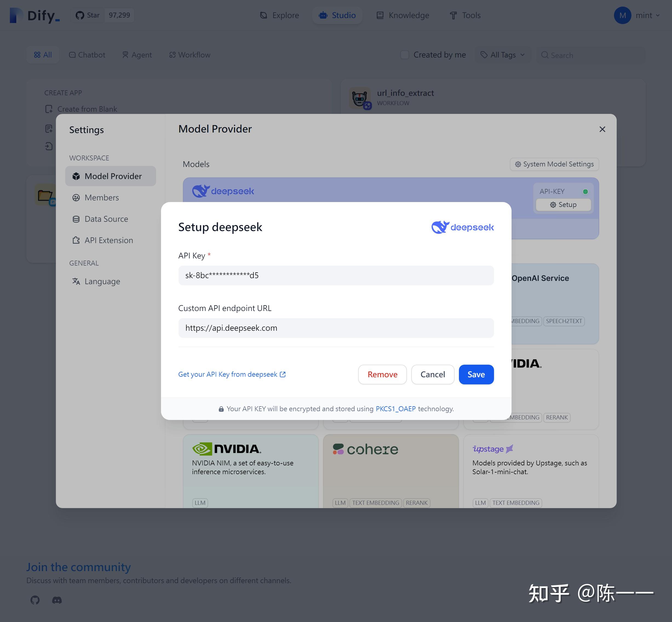
Task: Save the deepseek API configuration
Action: coord(476,374)
